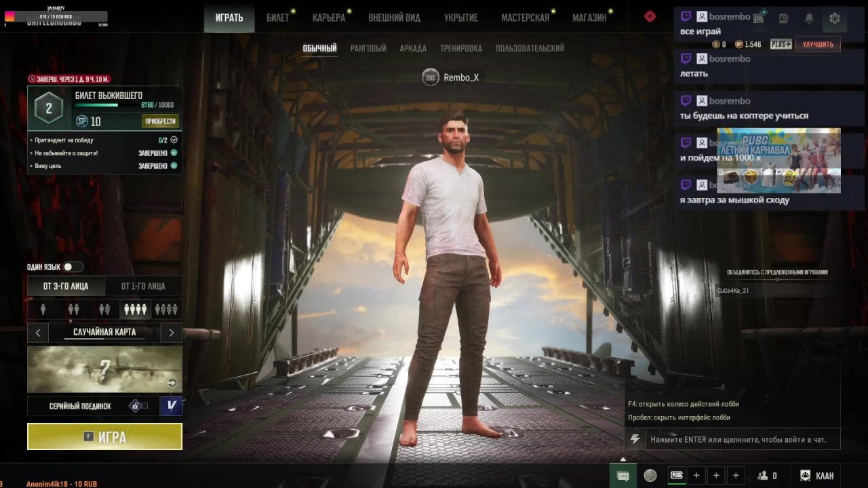The image size is (868, 488).
Task: Open the Карьера menu tab
Action: (x=329, y=18)
